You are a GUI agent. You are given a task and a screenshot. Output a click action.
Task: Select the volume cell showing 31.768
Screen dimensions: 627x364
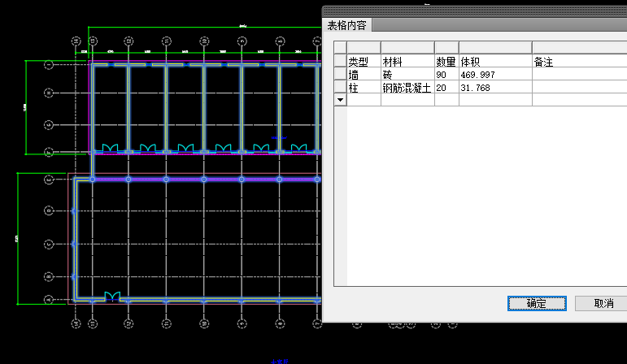pos(494,88)
